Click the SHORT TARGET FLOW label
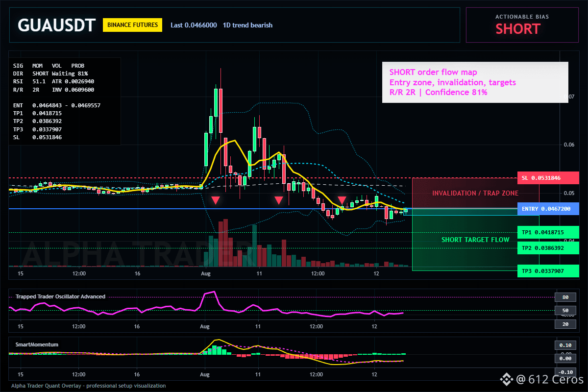Image resolution: width=588 pixels, height=392 pixels. tap(475, 240)
